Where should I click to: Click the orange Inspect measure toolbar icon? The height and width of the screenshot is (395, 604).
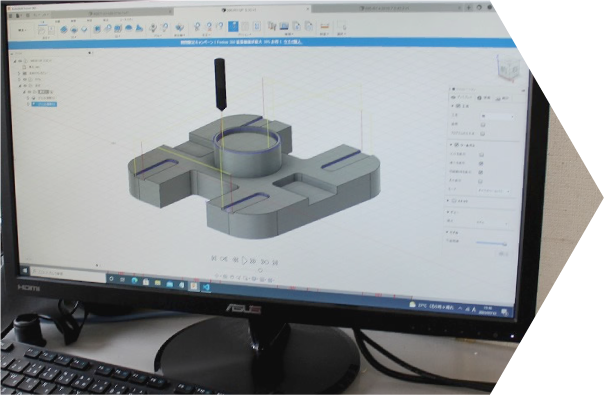324,26
